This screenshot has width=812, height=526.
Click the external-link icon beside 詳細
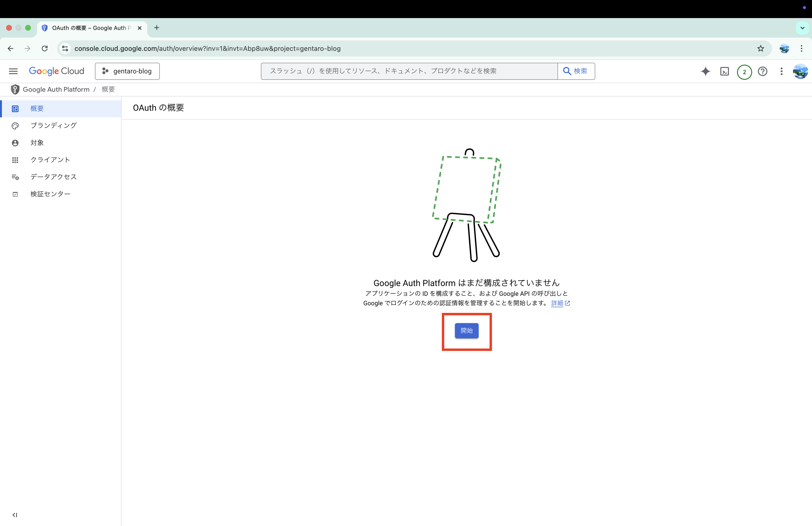click(x=567, y=303)
